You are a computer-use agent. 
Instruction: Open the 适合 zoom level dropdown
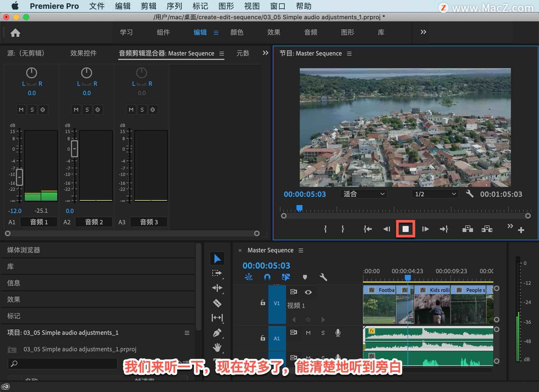tap(364, 194)
